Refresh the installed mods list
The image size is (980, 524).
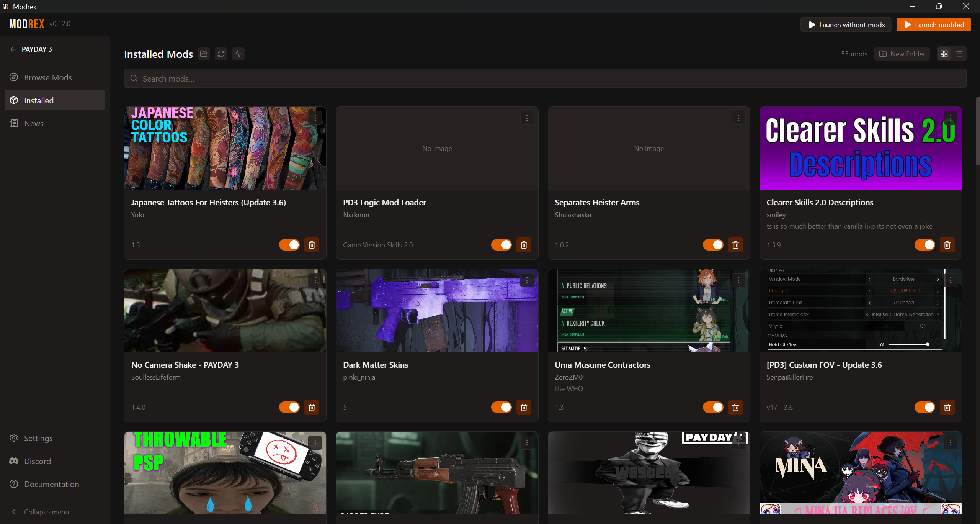[221, 54]
